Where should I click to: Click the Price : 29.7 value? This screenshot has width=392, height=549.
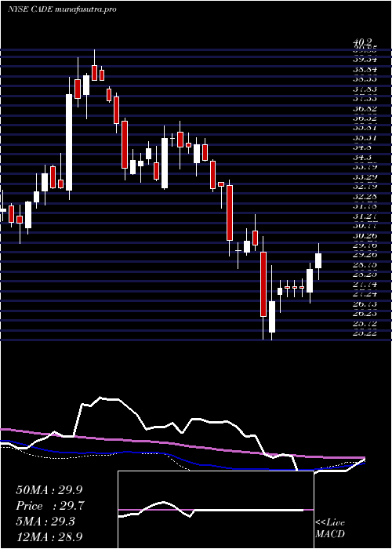coord(49,506)
